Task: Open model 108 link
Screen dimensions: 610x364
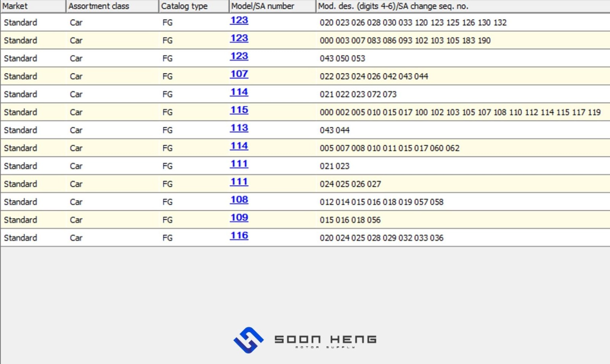Action: click(239, 199)
